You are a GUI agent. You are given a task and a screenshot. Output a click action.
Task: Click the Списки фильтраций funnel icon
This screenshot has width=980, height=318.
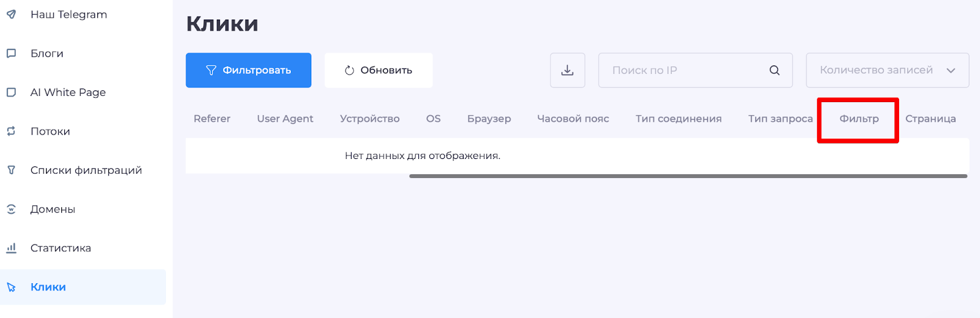click(11, 170)
